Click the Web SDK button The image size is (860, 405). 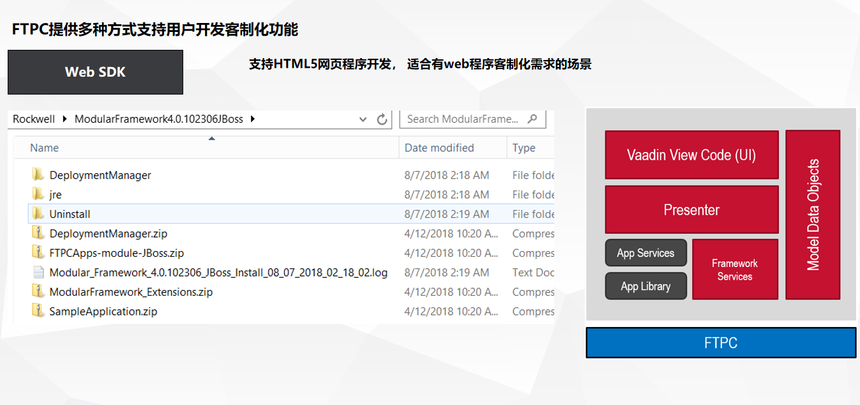coord(95,72)
